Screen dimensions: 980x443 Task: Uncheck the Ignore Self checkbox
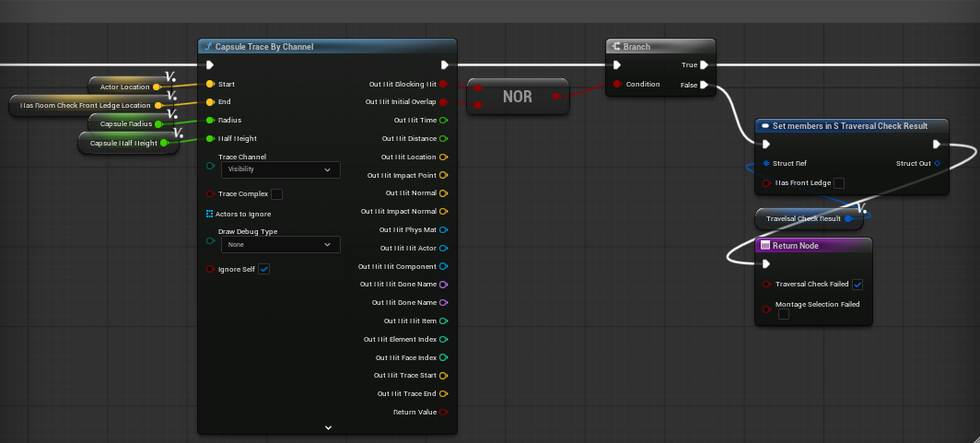coord(263,269)
